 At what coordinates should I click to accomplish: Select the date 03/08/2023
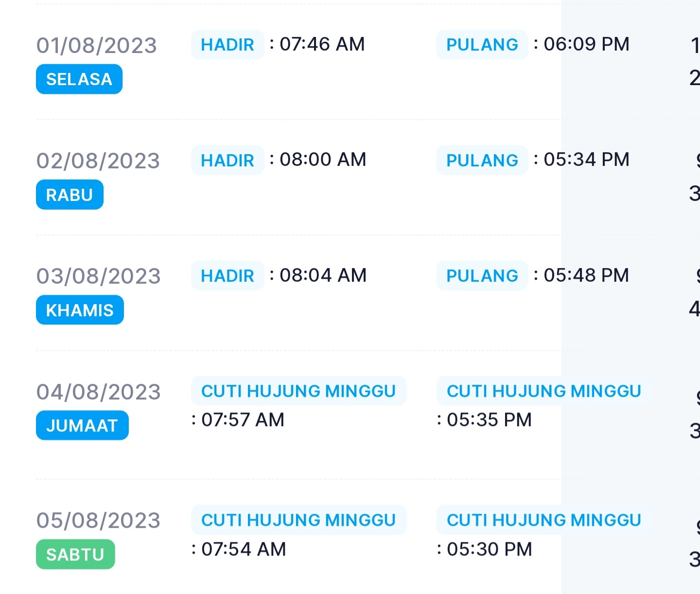tap(98, 276)
